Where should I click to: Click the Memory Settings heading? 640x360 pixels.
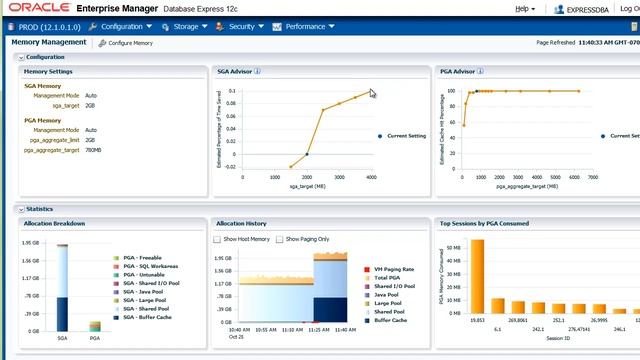tap(48, 71)
